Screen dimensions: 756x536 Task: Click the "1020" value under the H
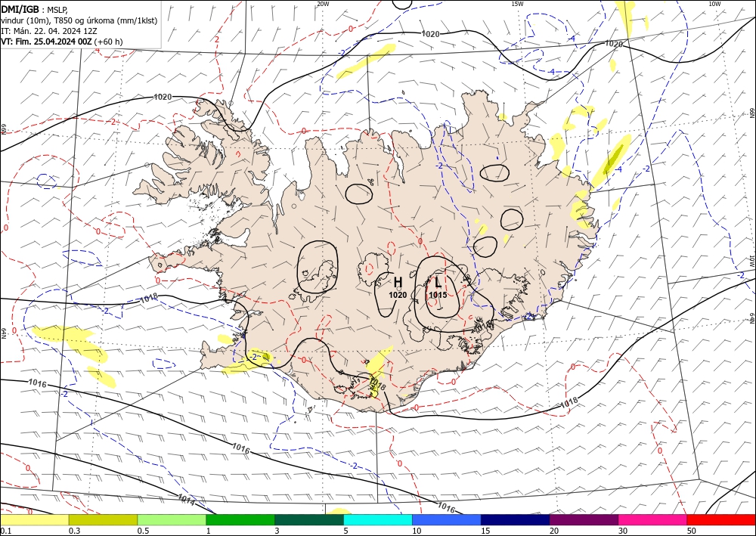(x=398, y=295)
